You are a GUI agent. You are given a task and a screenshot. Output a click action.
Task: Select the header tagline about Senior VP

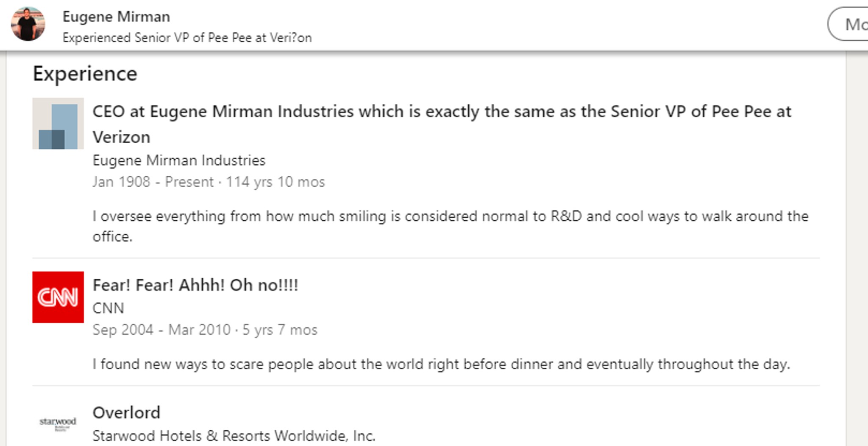coord(187,38)
